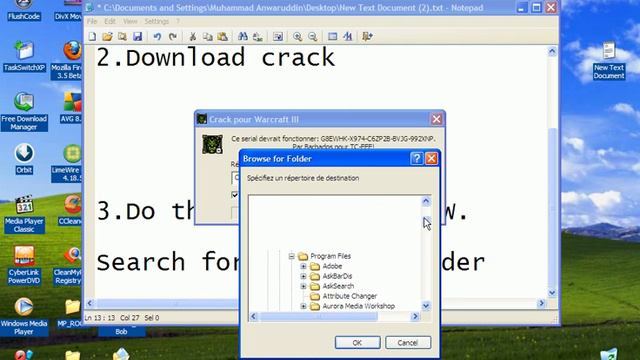Click the '2.Download crack' text line in Notepad
The height and width of the screenshot is (360, 640).
coord(216,57)
